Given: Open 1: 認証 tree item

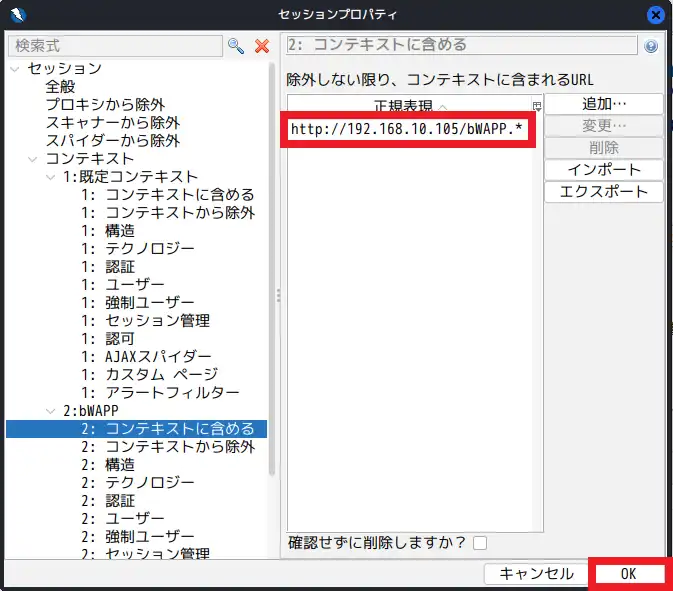Looking at the screenshot, I should pyautogui.click(x=108, y=267).
